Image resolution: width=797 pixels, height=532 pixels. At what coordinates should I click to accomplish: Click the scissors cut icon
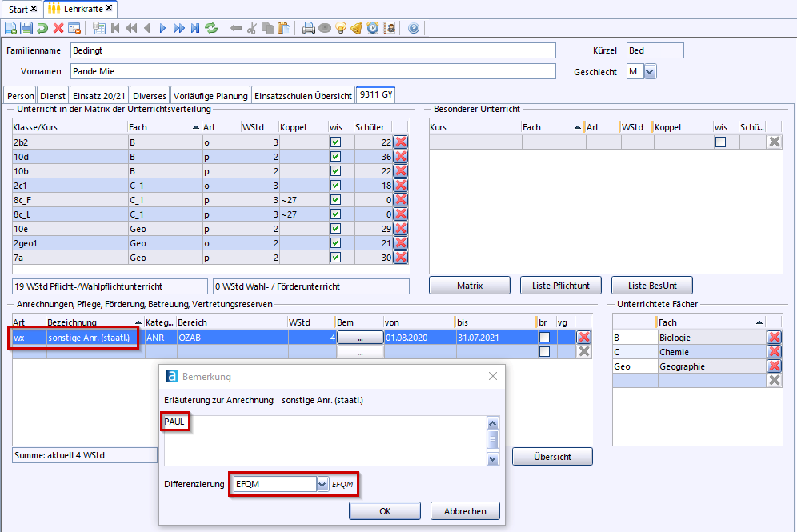251,29
